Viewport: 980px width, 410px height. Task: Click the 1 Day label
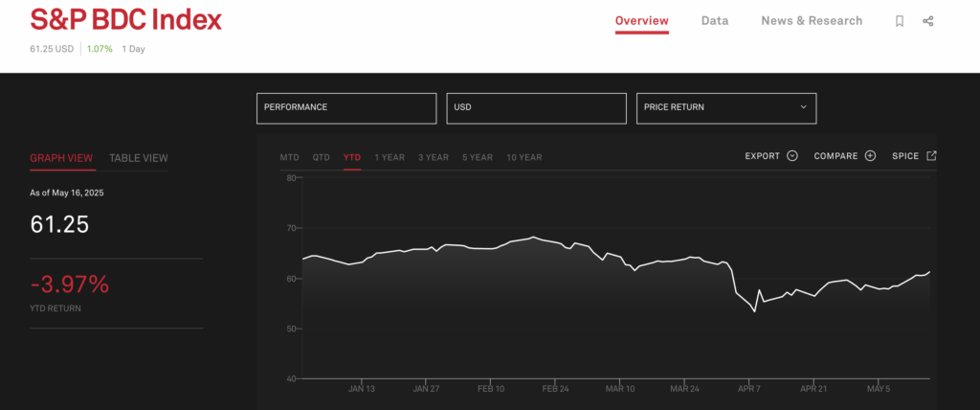[x=133, y=49]
